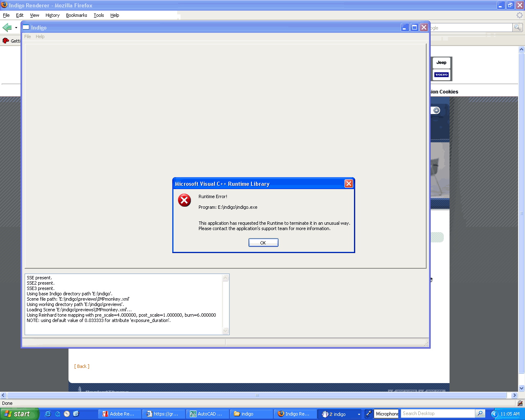
Task: Open the Firefox Bookmarks menu
Action: click(x=76, y=15)
